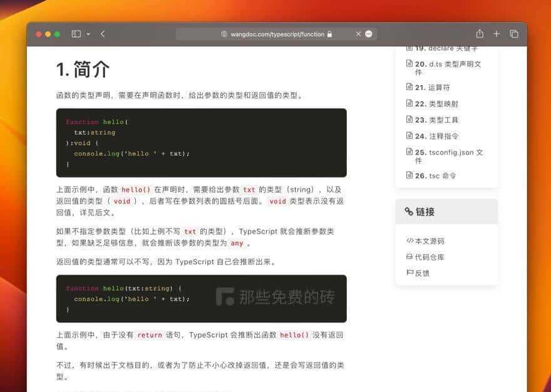
Task: Click the source code icon beside 本文源码
Action: (x=409, y=239)
